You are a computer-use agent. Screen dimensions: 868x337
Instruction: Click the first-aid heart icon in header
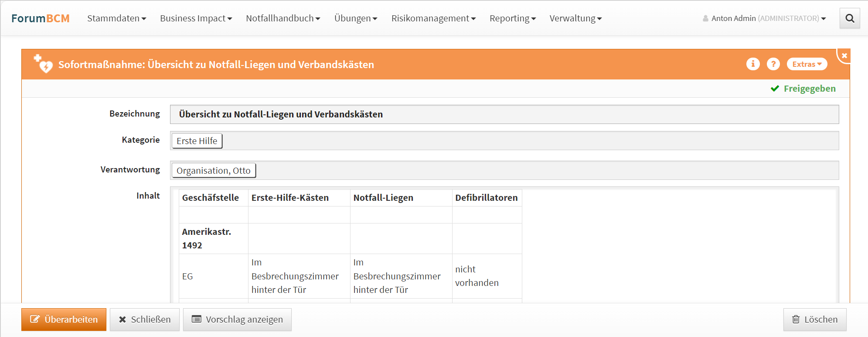point(44,64)
